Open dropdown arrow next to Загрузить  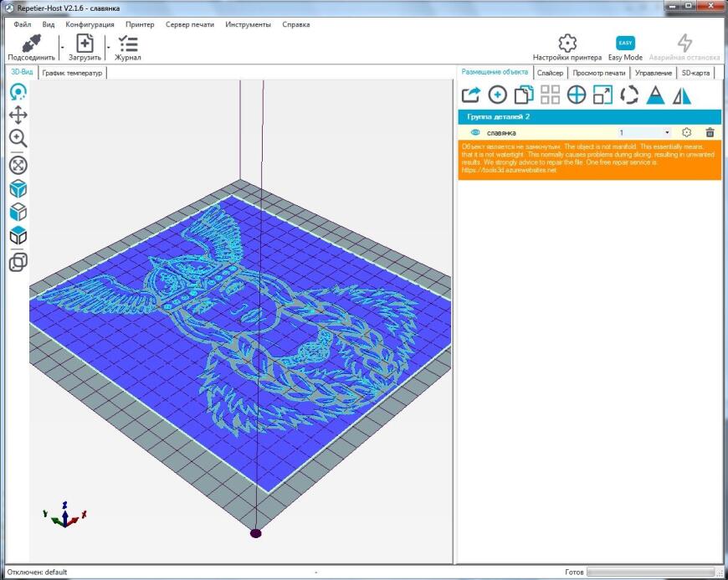coord(108,48)
